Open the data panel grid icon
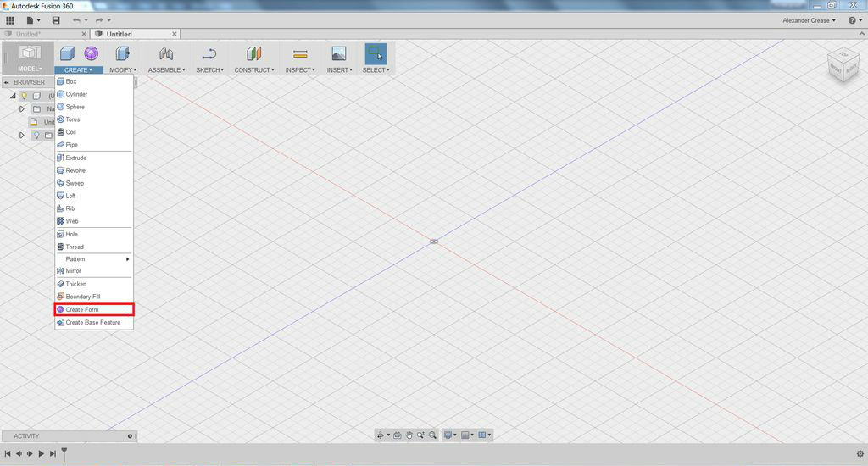The height and width of the screenshot is (466, 868). click(10, 20)
